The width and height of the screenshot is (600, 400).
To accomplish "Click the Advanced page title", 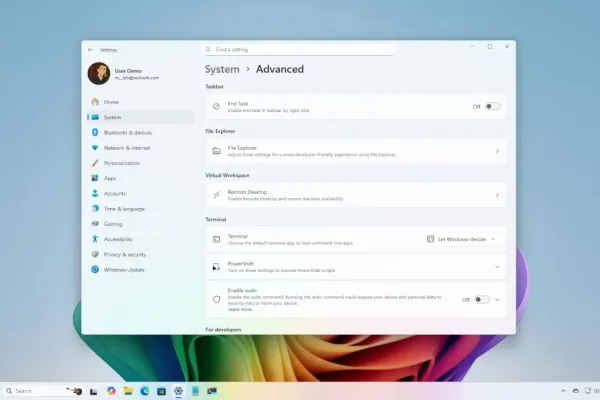I will [280, 69].
